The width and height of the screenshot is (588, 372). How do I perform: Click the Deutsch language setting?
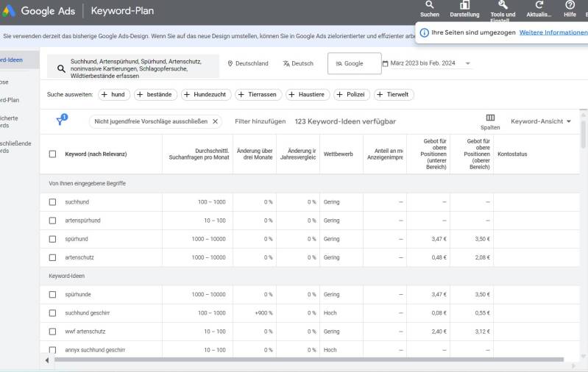tap(298, 63)
